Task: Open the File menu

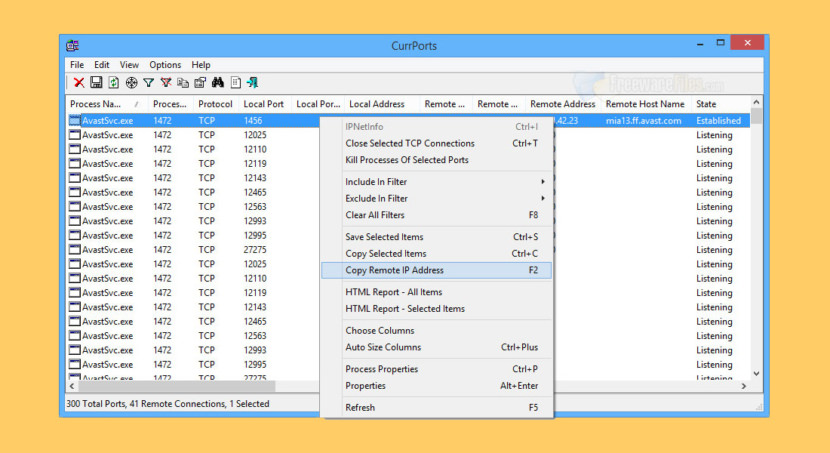Action: [77, 65]
